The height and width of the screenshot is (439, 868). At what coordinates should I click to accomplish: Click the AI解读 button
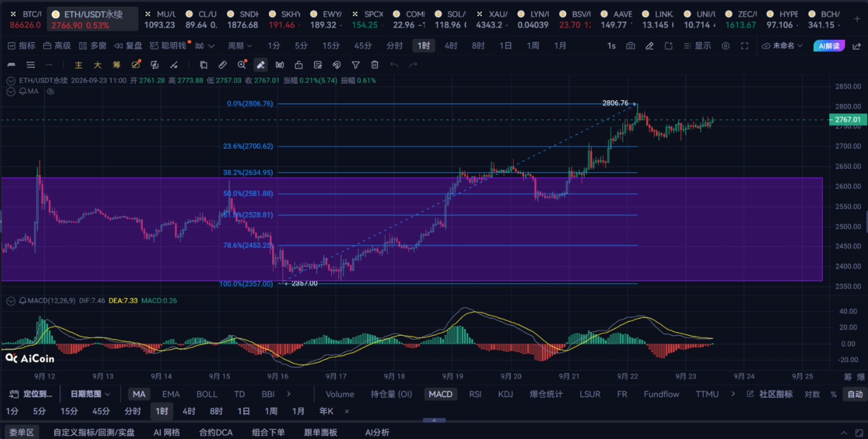click(829, 46)
